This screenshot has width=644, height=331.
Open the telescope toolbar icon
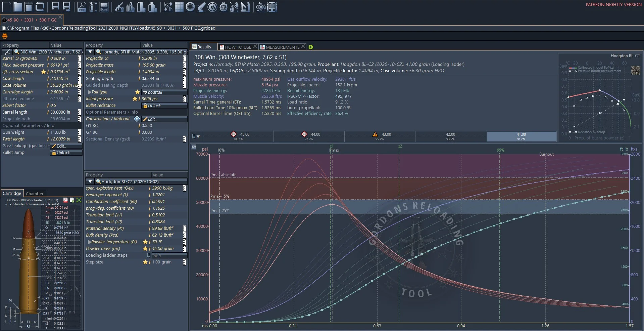[201, 7]
